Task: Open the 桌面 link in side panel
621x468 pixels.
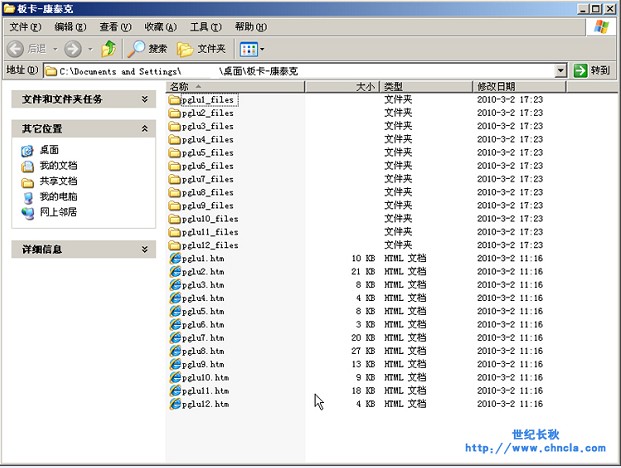Action: (49, 150)
